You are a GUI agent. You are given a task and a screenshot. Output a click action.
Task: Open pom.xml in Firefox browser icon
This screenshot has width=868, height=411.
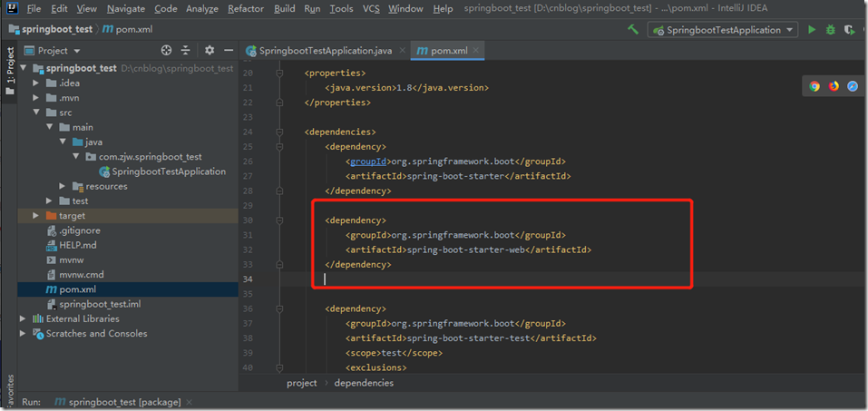tap(834, 86)
